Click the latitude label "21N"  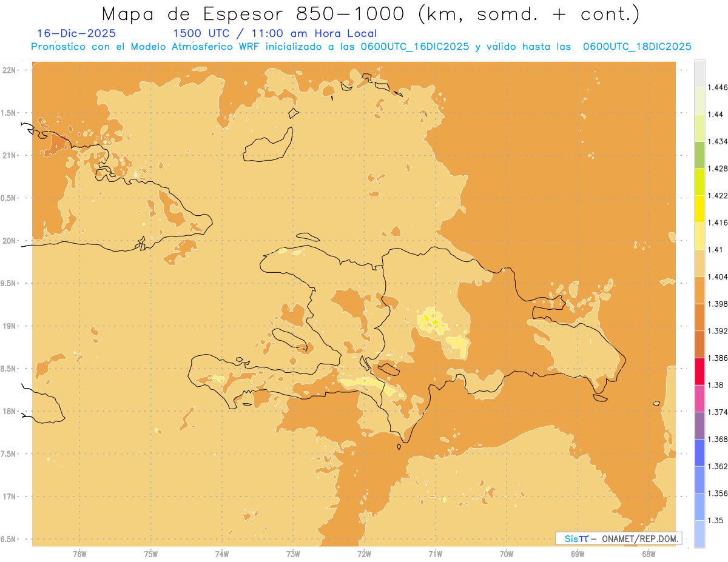coord(9,155)
